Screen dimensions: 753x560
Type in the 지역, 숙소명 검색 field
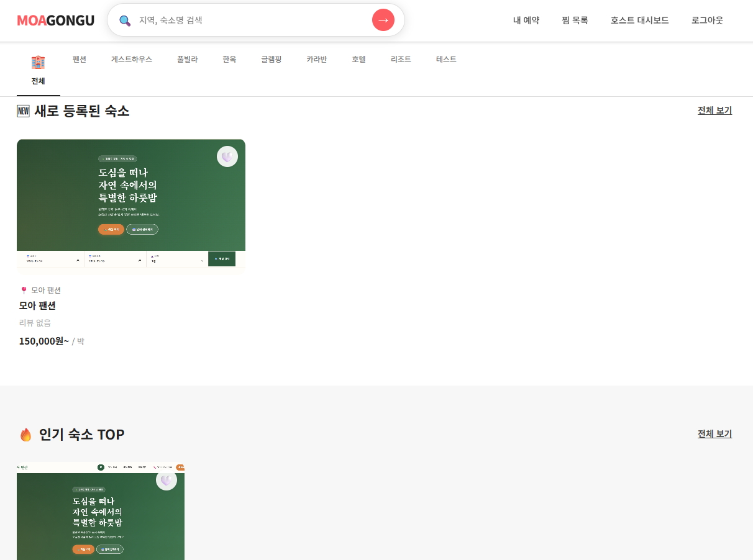(249, 20)
